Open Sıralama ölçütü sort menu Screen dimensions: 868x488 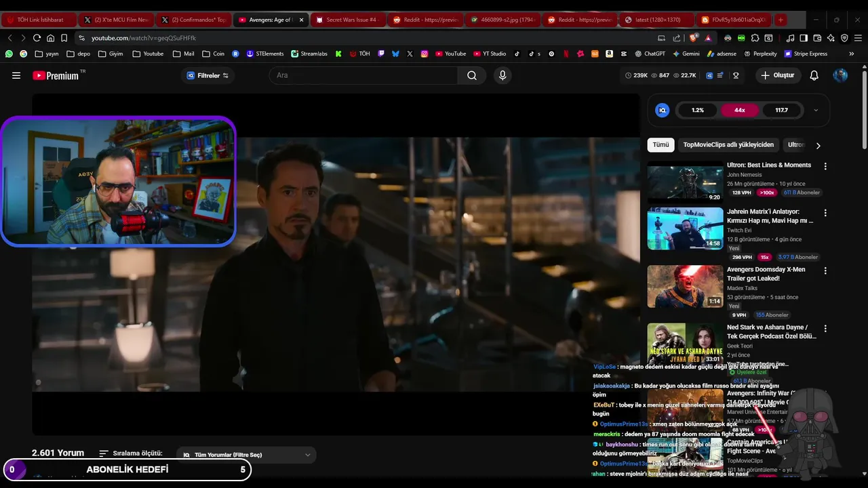[131, 453]
